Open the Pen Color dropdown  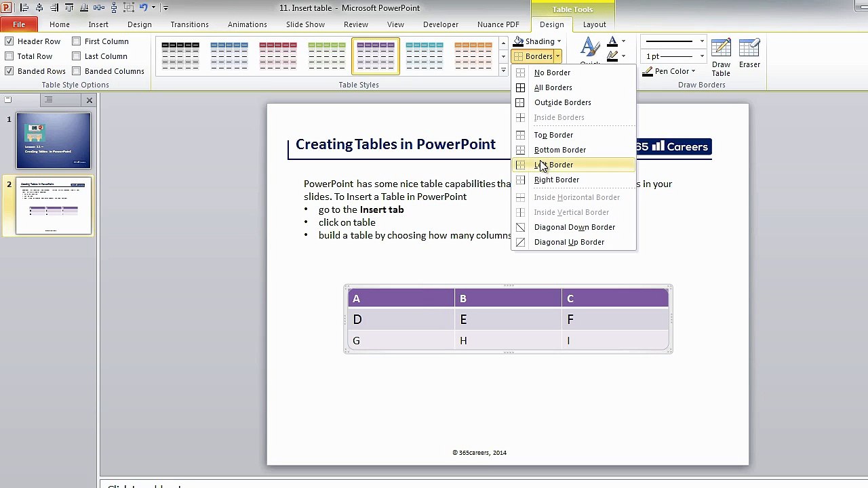669,71
